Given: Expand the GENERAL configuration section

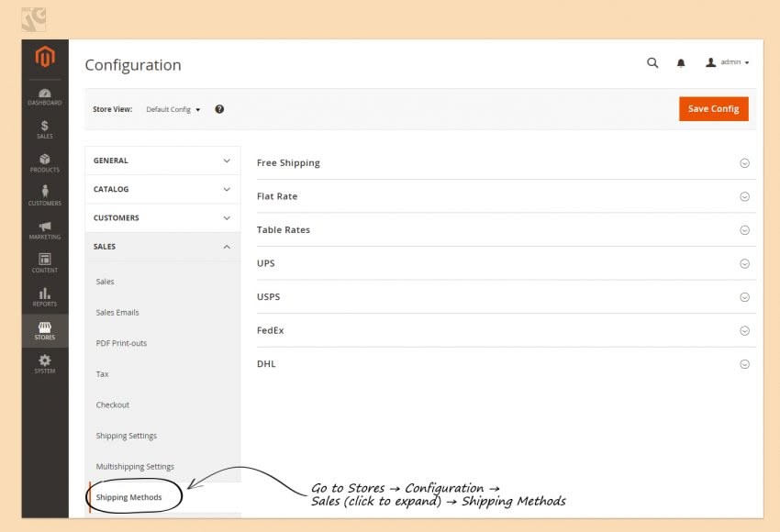Looking at the screenshot, I should click(x=162, y=161).
